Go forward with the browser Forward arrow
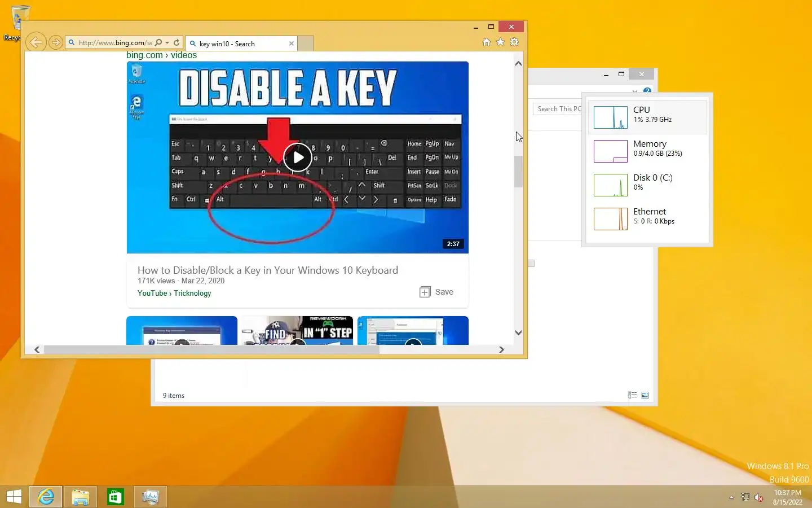Viewport: 812px width, 508px height. (55, 42)
